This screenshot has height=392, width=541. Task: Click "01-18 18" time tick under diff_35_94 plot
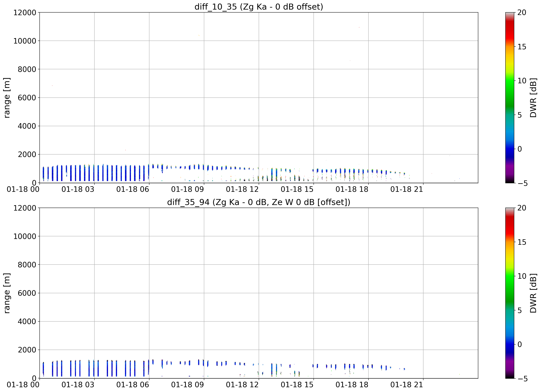352,385
